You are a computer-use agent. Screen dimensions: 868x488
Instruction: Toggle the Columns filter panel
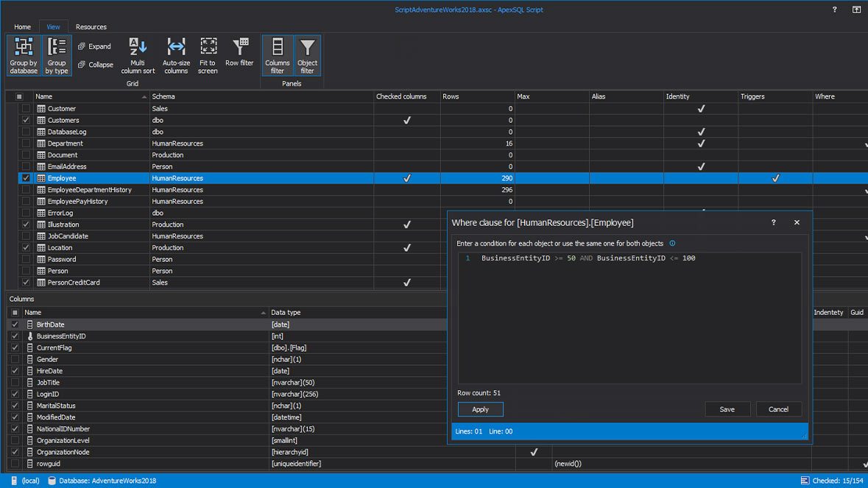click(x=278, y=55)
